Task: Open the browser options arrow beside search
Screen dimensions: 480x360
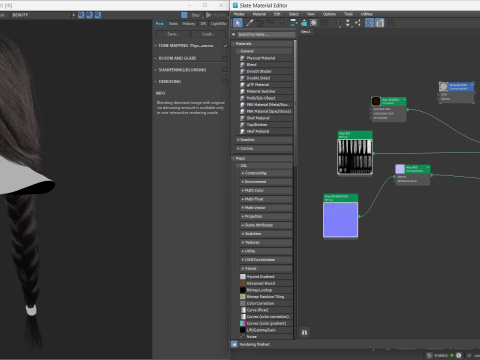Action: click(x=234, y=35)
